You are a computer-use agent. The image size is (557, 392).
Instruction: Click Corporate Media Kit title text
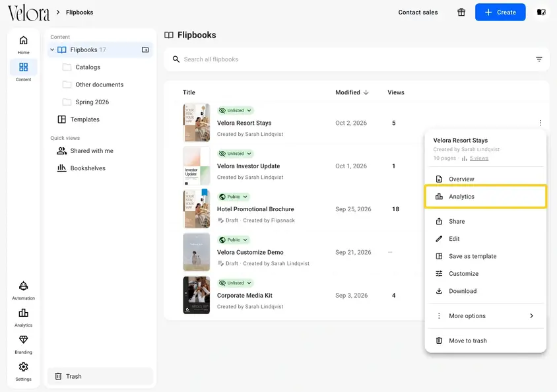click(244, 296)
